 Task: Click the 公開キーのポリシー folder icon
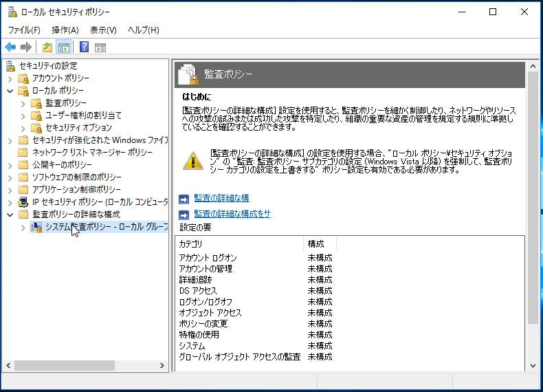coord(23,164)
